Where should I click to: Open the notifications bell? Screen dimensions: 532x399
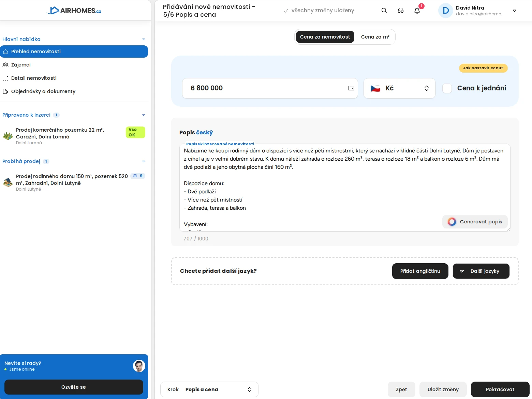[417, 11]
